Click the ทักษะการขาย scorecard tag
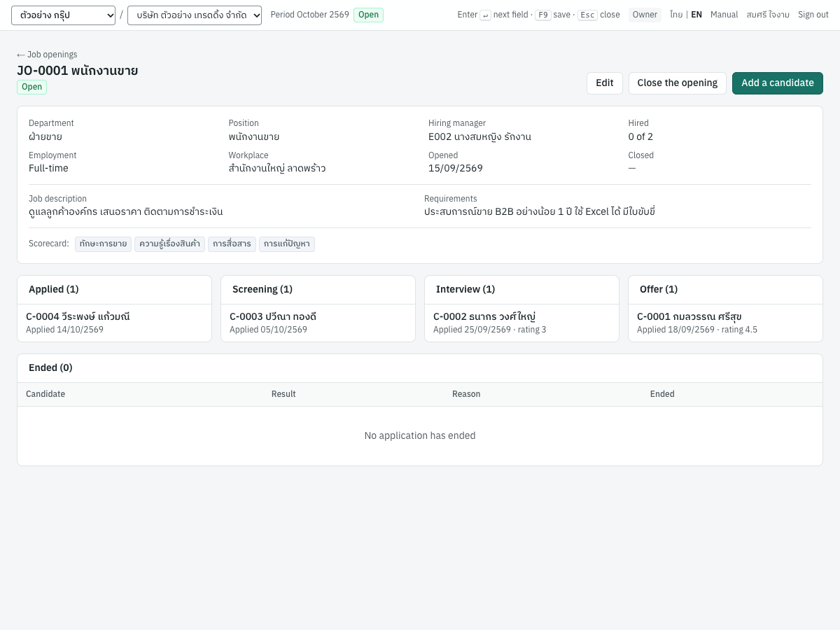Viewport: 840px width, 630px height. pyautogui.click(x=103, y=244)
